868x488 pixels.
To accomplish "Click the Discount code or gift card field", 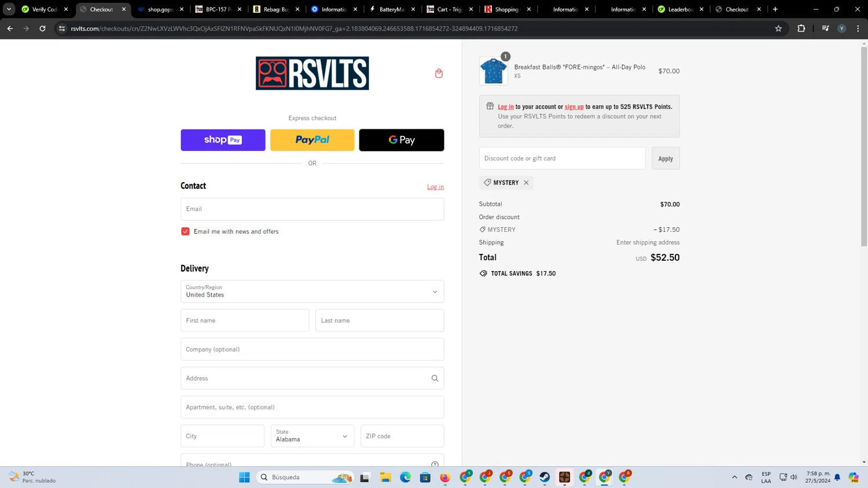I will [x=562, y=158].
